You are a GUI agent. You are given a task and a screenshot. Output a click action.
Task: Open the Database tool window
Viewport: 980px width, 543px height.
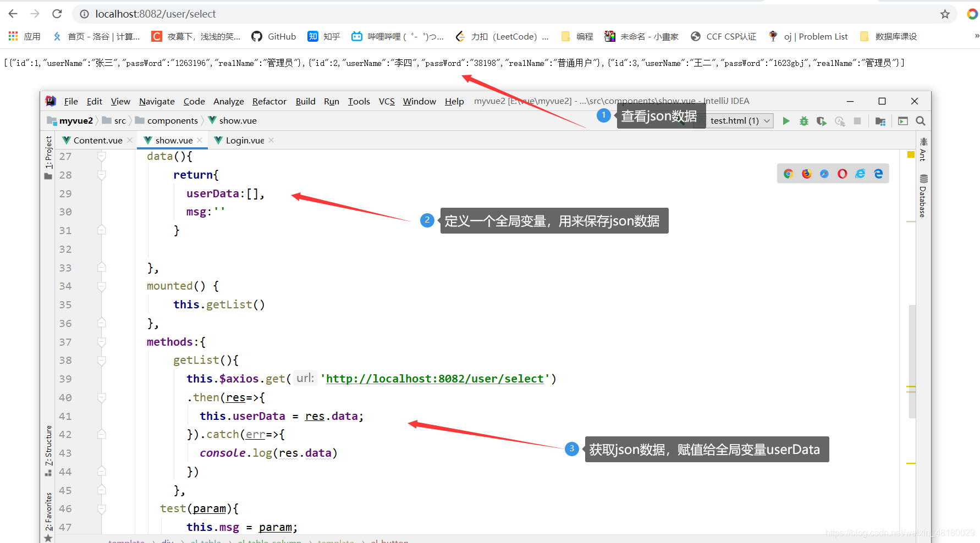click(x=923, y=196)
